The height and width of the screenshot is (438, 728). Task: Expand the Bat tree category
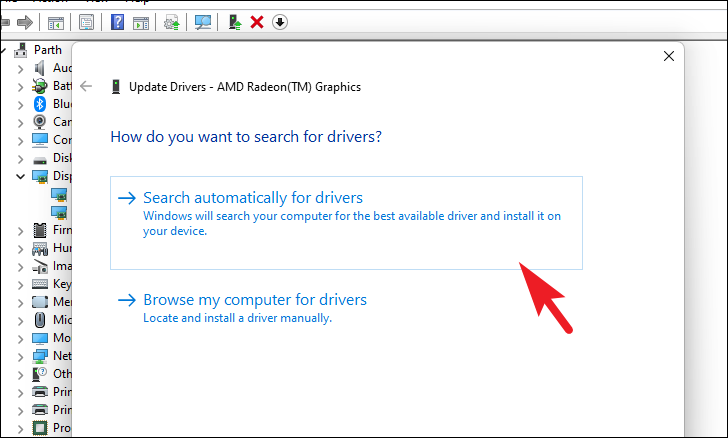[20, 87]
